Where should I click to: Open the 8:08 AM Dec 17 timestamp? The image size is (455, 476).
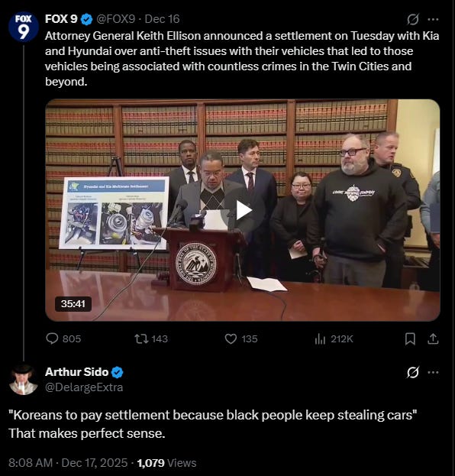click(68, 463)
